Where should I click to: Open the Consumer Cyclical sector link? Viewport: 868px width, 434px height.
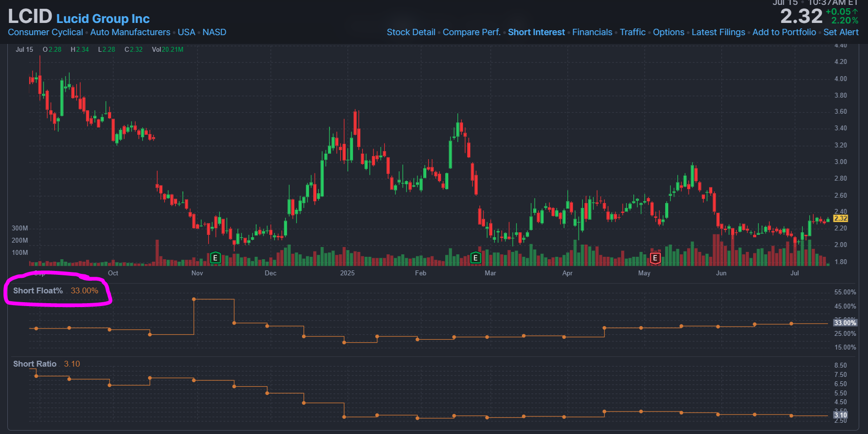click(x=45, y=32)
